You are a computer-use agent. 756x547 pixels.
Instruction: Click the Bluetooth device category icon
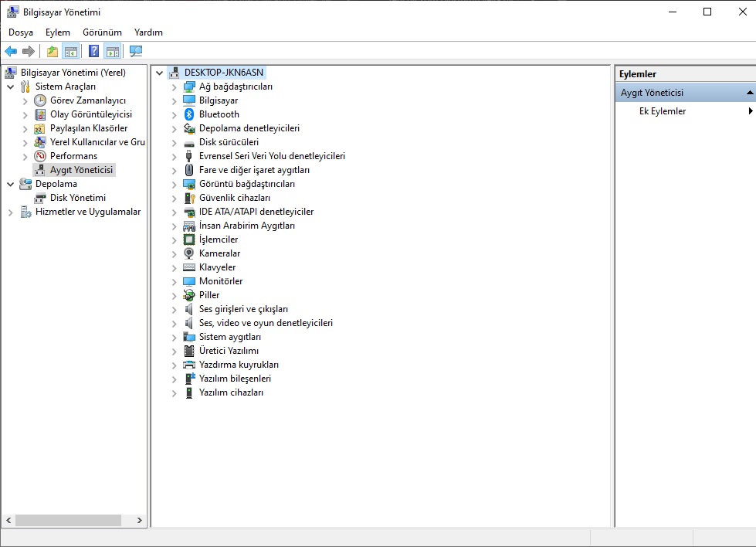pyautogui.click(x=189, y=114)
